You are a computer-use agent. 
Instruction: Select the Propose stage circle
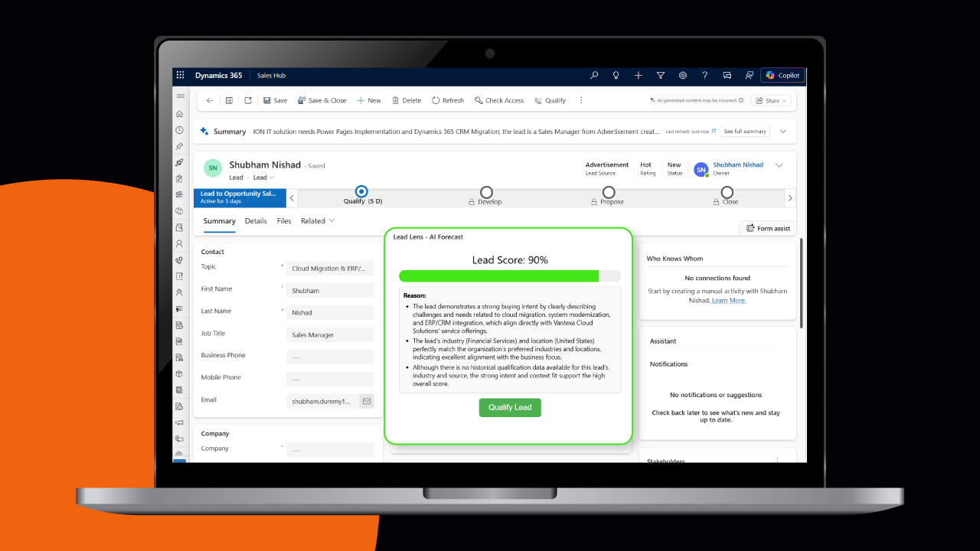point(609,192)
